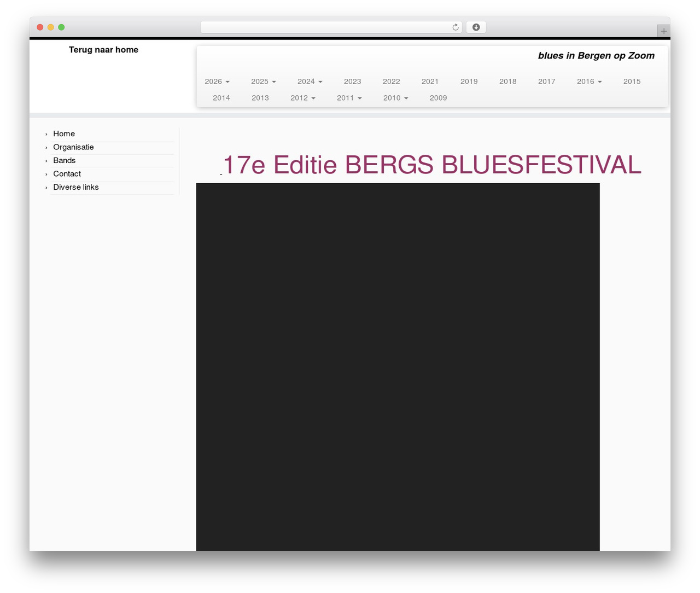
Task: Open the 2024 dropdown menu
Action: pyautogui.click(x=310, y=82)
